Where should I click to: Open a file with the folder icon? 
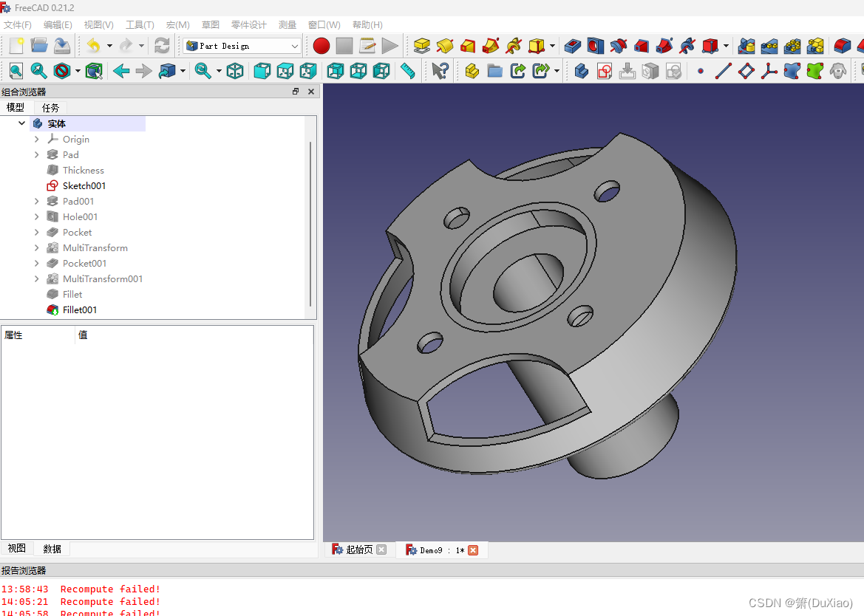(x=38, y=46)
